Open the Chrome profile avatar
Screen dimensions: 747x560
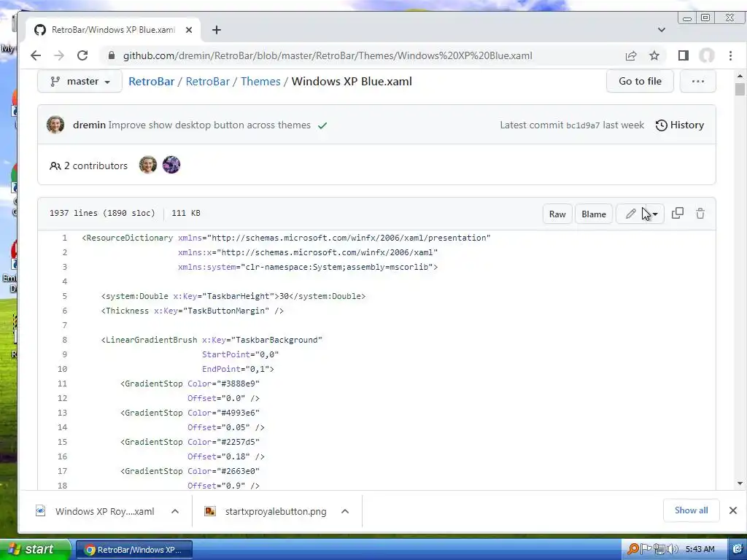click(706, 55)
